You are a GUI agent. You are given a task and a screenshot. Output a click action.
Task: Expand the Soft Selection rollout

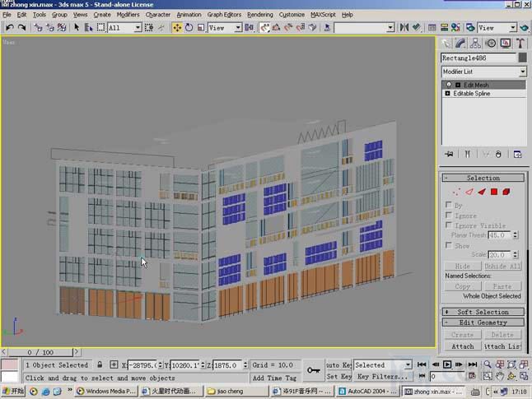[x=483, y=312]
